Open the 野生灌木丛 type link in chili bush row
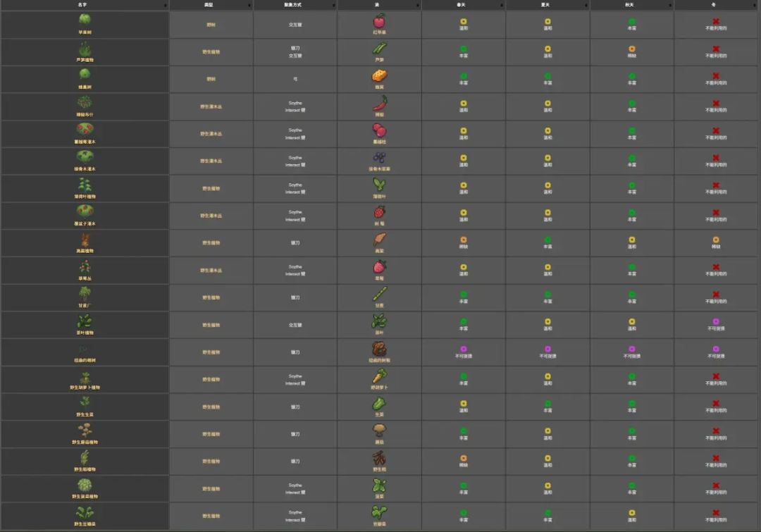 211,106
